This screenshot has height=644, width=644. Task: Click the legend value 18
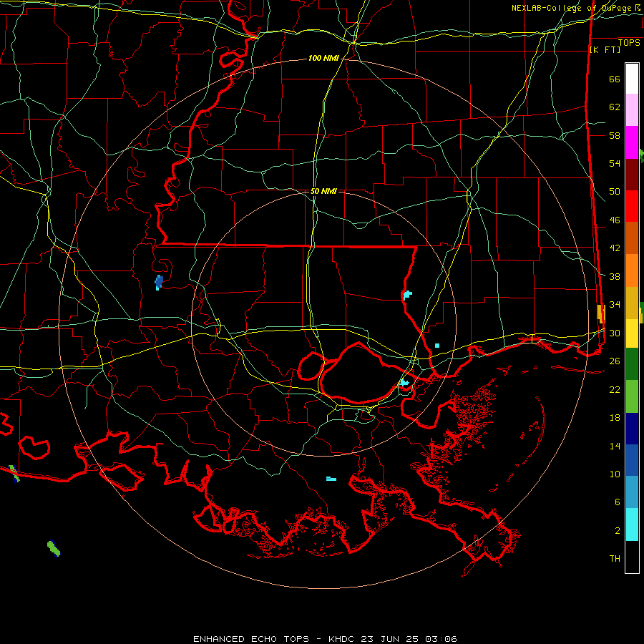[615, 418]
